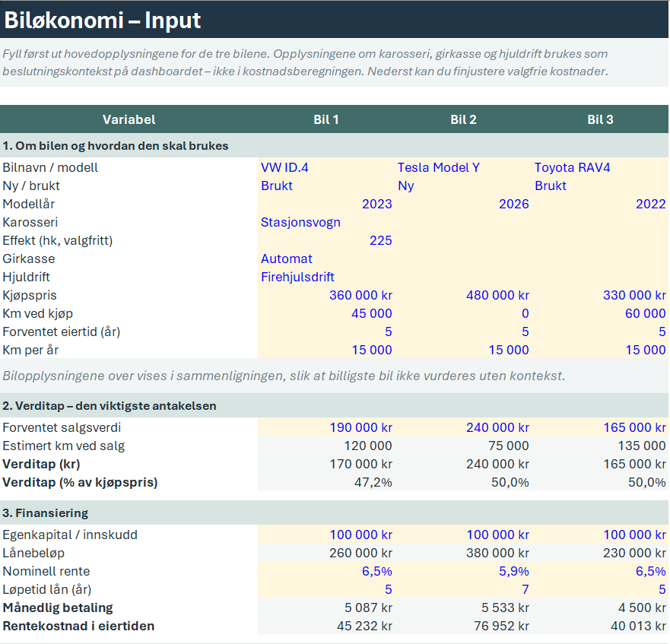Click Verditap 170 000 kr value
The image size is (670, 644).
click(360, 464)
